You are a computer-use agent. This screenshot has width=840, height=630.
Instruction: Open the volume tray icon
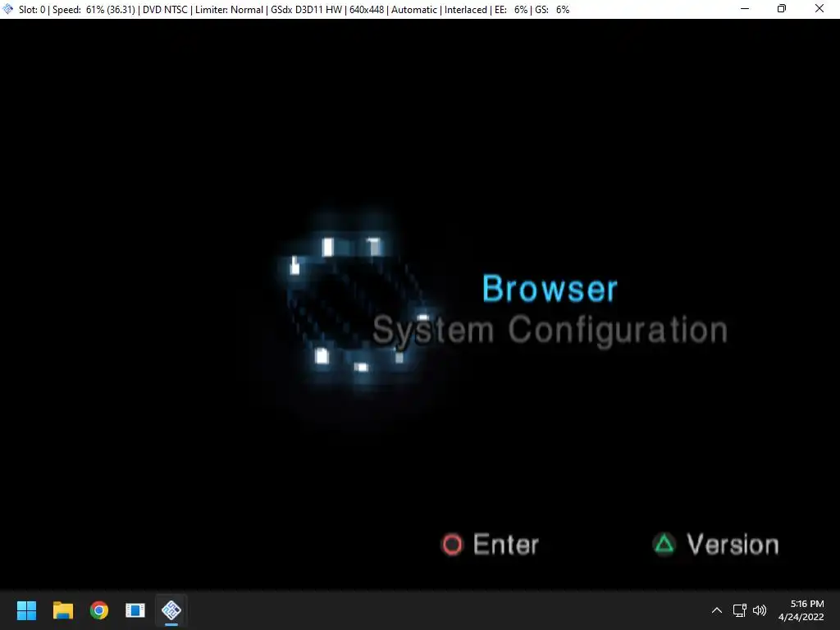(x=760, y=610)
